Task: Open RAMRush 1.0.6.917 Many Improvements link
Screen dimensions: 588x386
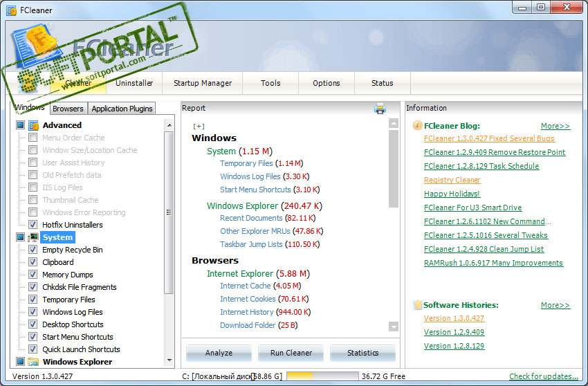Action: pos(493,263)
